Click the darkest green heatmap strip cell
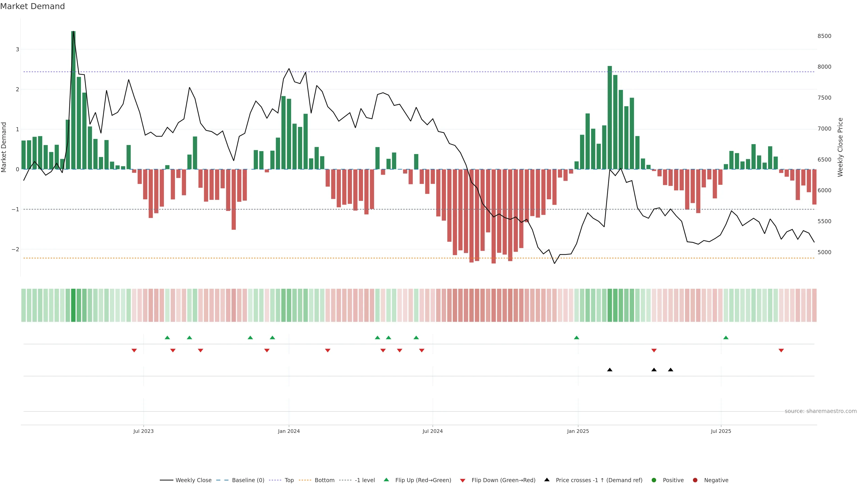The height and width of the screenshot is (488, 868). pos(73,305)
